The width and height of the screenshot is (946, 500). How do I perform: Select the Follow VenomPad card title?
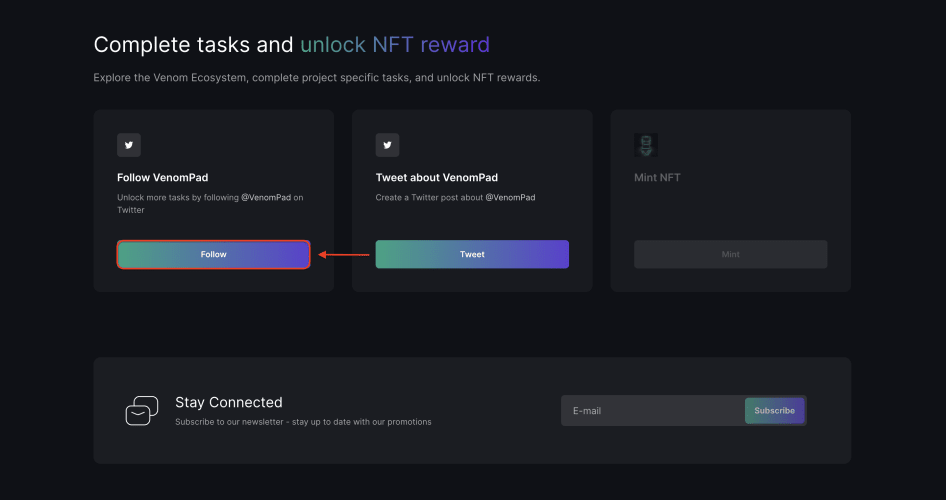[x=163, y=178]
